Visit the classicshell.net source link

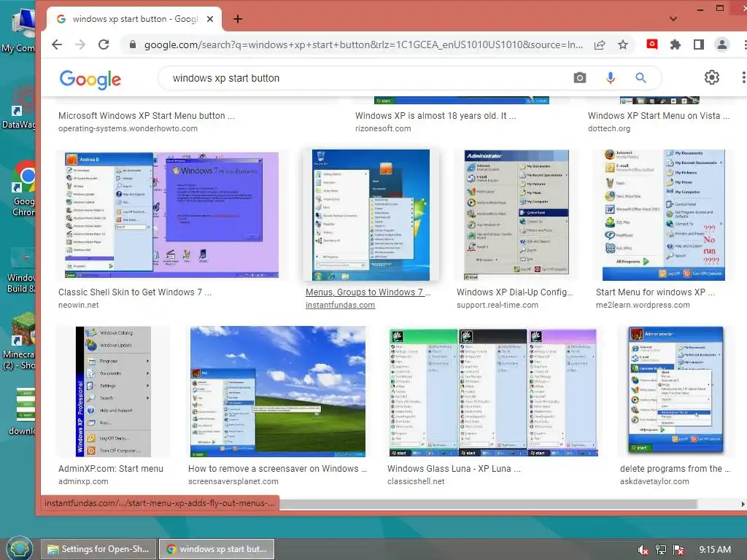click(416, 481)
